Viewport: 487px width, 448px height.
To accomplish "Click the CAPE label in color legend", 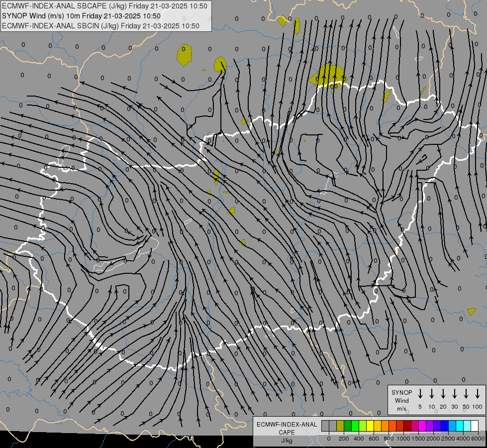I will (287, 433).
